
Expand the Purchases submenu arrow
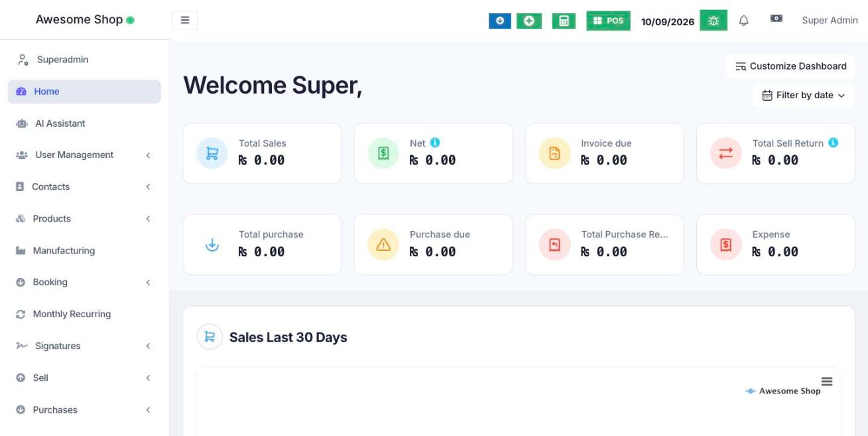pyautogui.click(x=149, y=410)
